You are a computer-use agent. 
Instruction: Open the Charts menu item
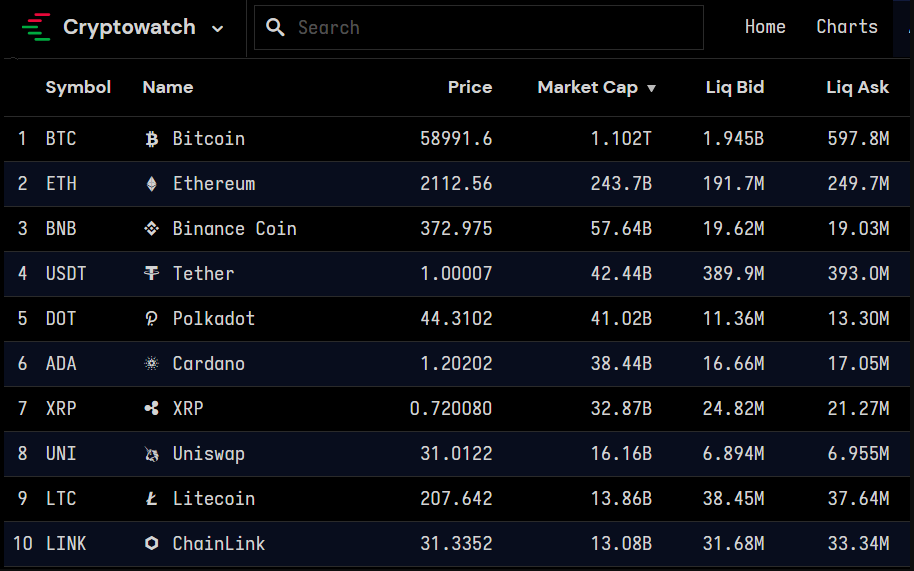[846, 27]
